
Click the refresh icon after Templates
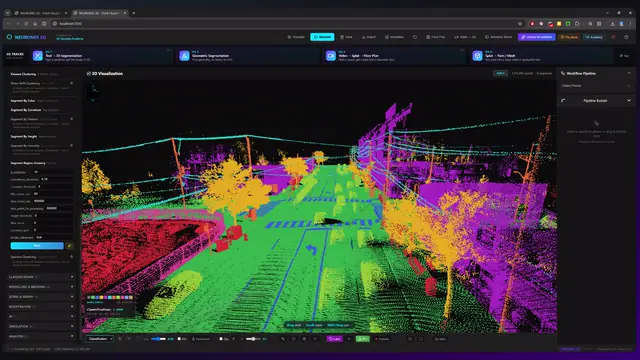[x=415, y=37]
